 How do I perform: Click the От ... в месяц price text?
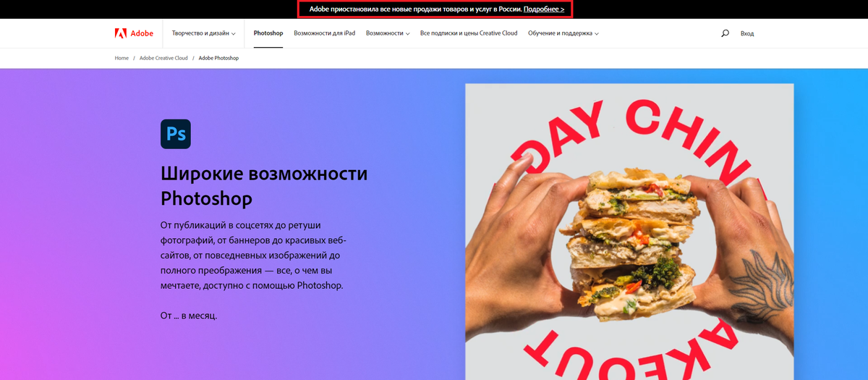click(x=189, y=316)
